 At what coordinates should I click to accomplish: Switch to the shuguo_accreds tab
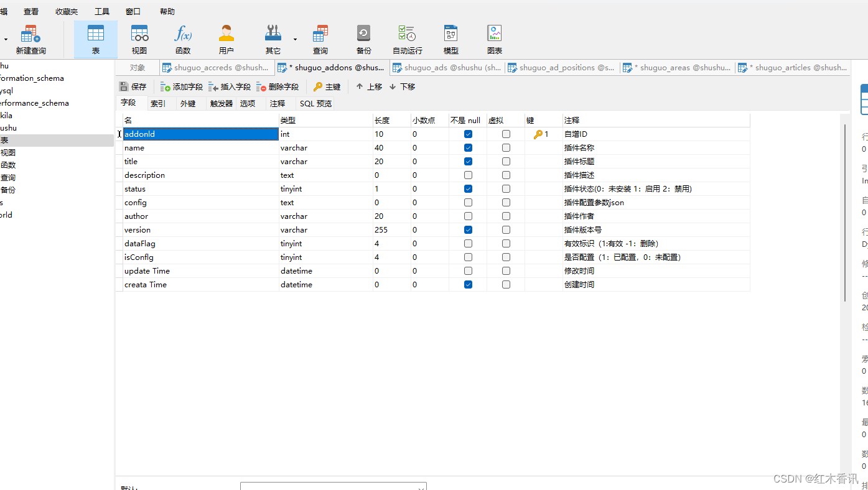click(x=217, y=68)
